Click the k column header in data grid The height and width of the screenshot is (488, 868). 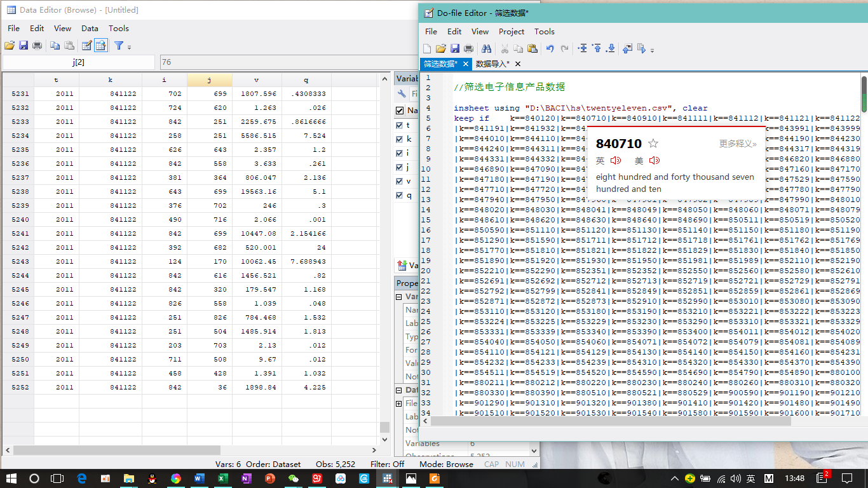[x=111, y=79]
